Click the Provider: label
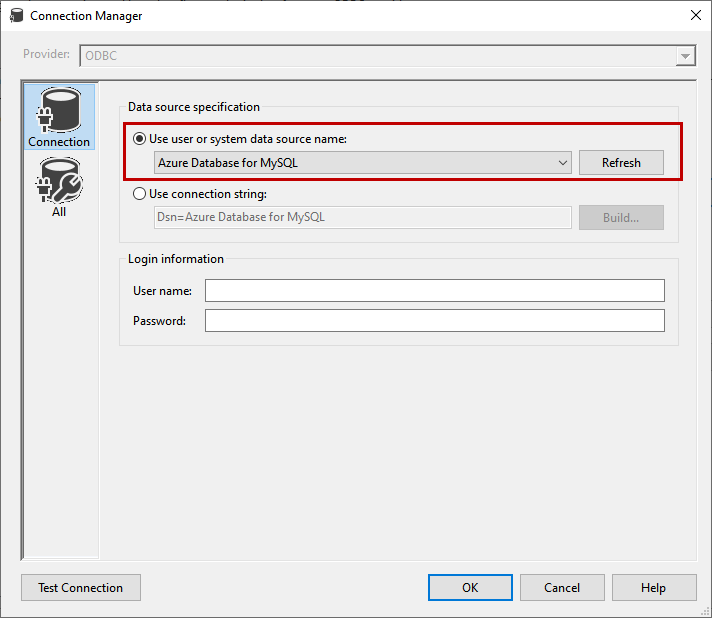Image resolution: width=712 pixels, height=618 pixels. (x=46, y=54)
